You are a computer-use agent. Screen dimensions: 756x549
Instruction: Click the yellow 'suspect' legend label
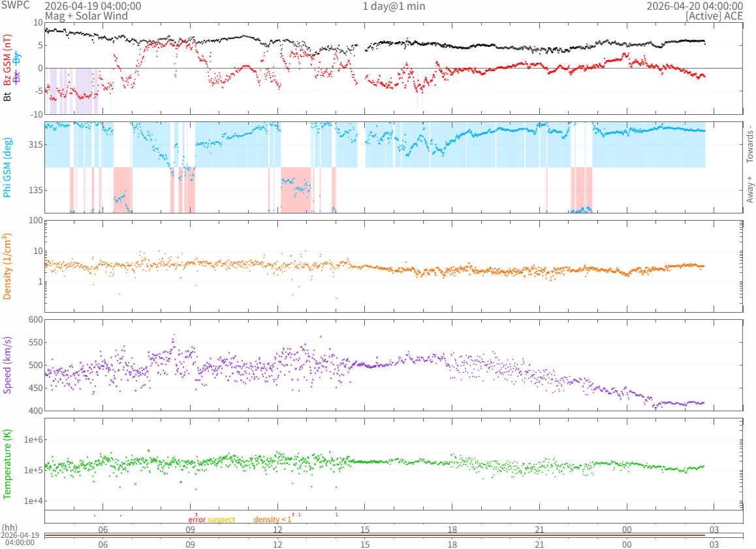click(221, 520)
